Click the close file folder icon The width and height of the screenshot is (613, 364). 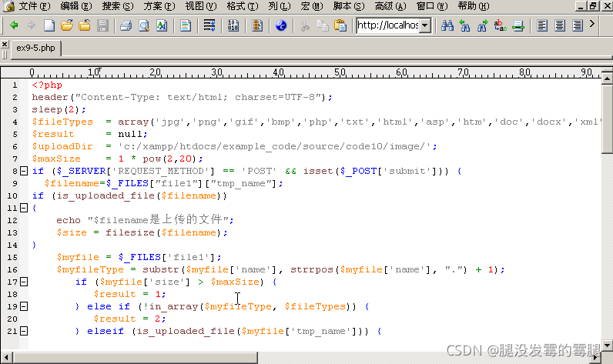85,25
